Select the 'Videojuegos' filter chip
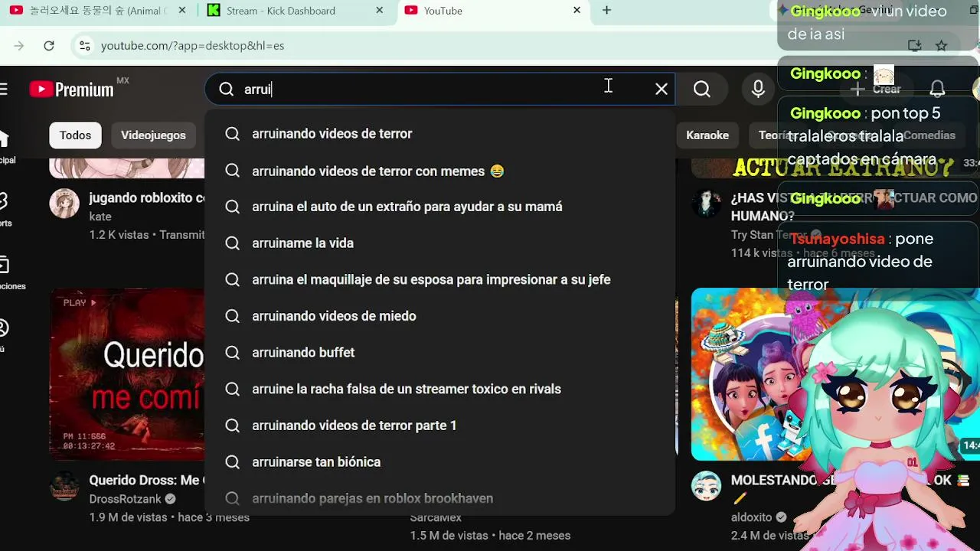980x551 pixels. click(153, 135)
